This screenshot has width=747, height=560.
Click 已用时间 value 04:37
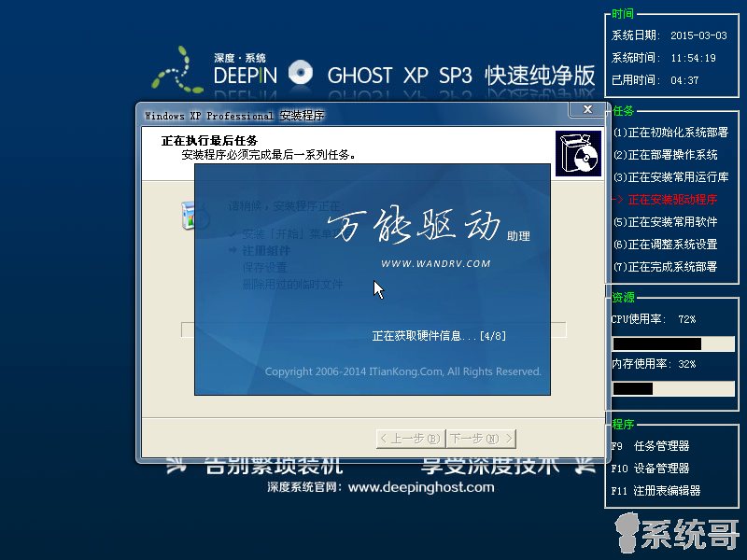[684, 80]
